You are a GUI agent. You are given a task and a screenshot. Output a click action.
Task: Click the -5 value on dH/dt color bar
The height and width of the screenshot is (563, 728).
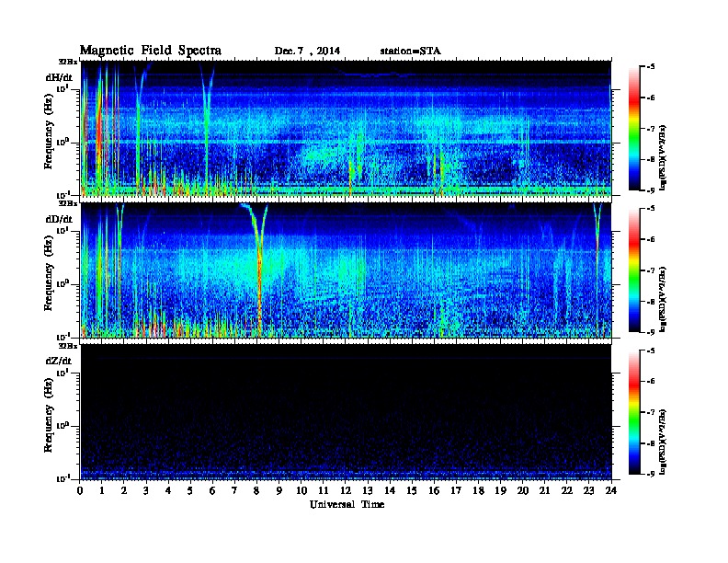651,67
